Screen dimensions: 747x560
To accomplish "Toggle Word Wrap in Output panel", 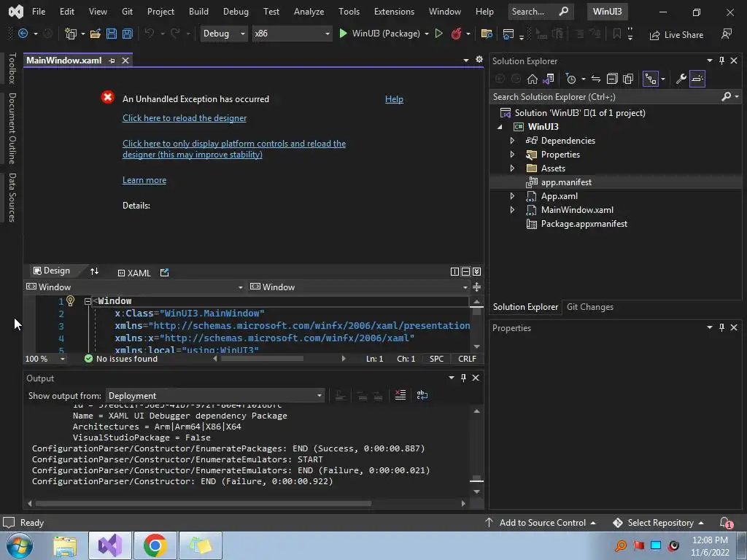I will (422, 394).
